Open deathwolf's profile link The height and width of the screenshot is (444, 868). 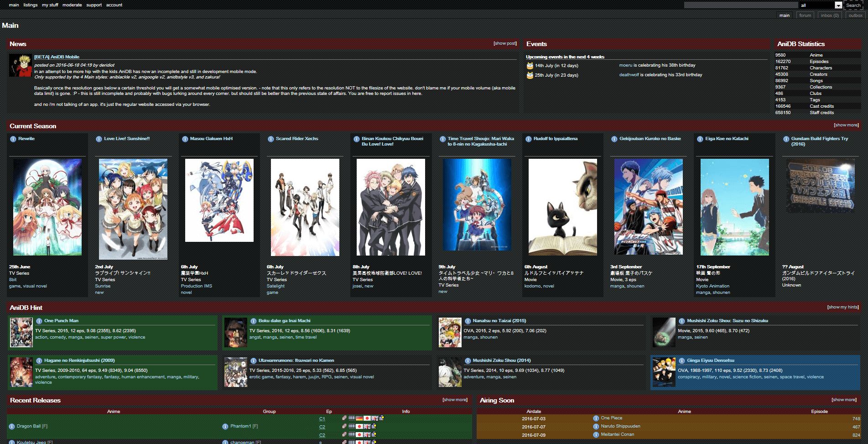click(629, 75)
